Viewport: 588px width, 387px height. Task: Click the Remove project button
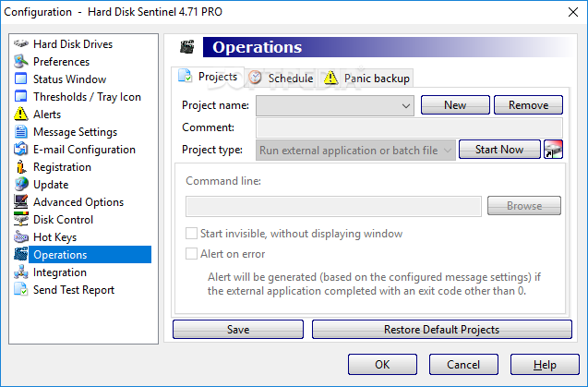[528, 105]
